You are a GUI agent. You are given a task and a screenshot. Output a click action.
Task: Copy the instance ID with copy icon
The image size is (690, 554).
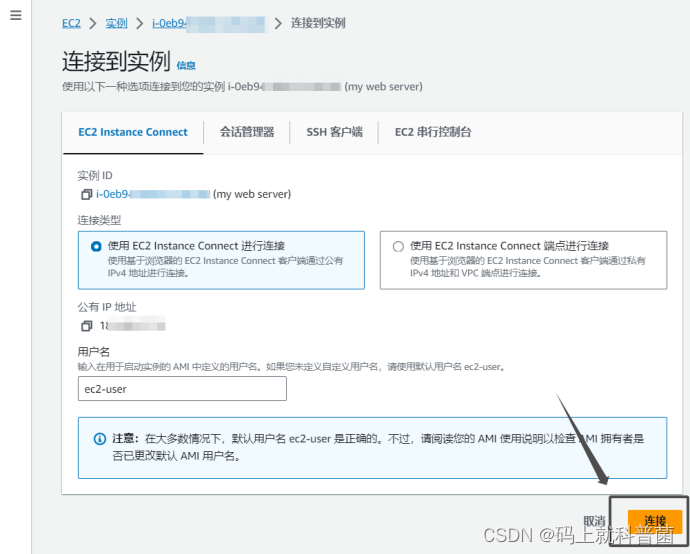click(x=86, y=194)
